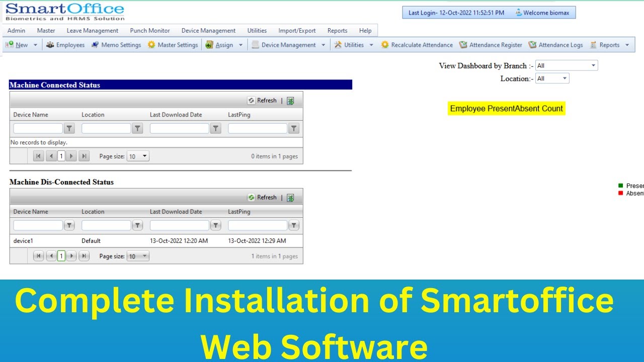The width and height of the screenshot is (644, 362).
Task: Open the Import/Export menu
Action: (x=297, y=31)
